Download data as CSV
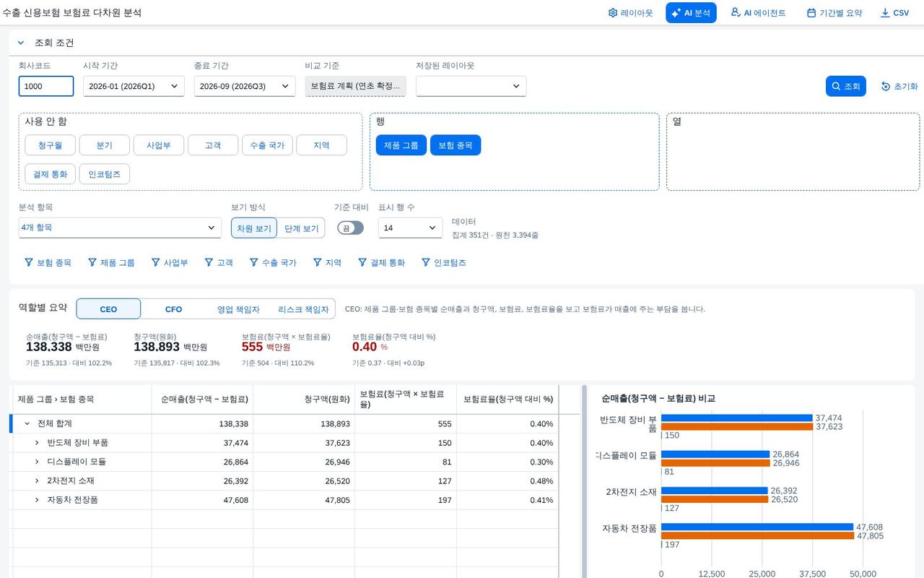 [x=894, y=13]
